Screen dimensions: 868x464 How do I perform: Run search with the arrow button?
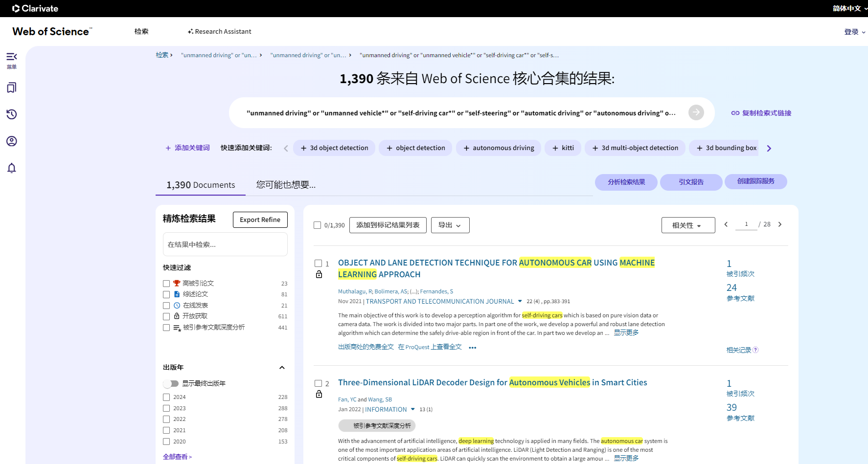696,112
